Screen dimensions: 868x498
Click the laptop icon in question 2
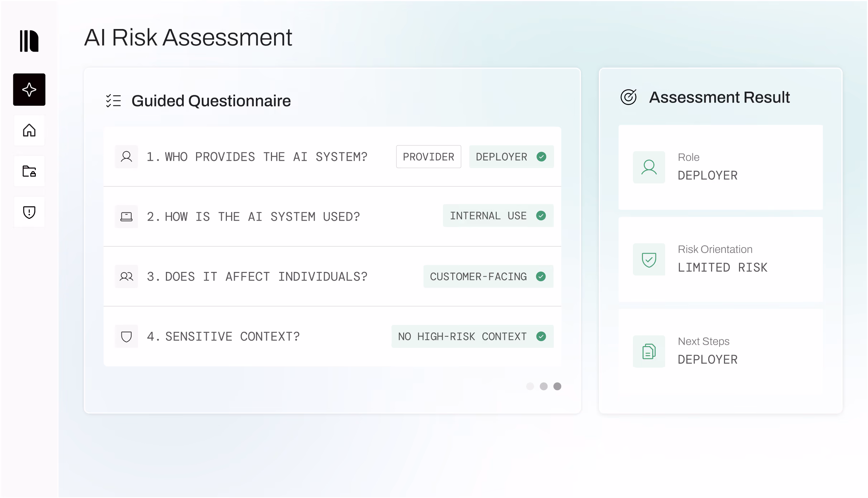126,216
